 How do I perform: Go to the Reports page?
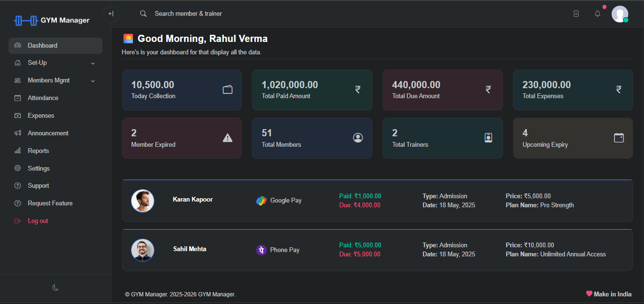pos(38,151)
